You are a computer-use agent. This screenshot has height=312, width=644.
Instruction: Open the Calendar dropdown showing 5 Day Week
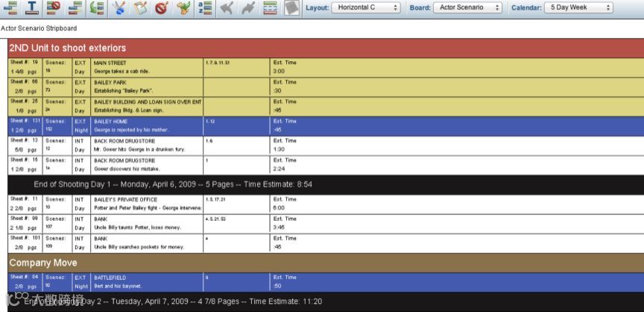[x=578, y=7]
